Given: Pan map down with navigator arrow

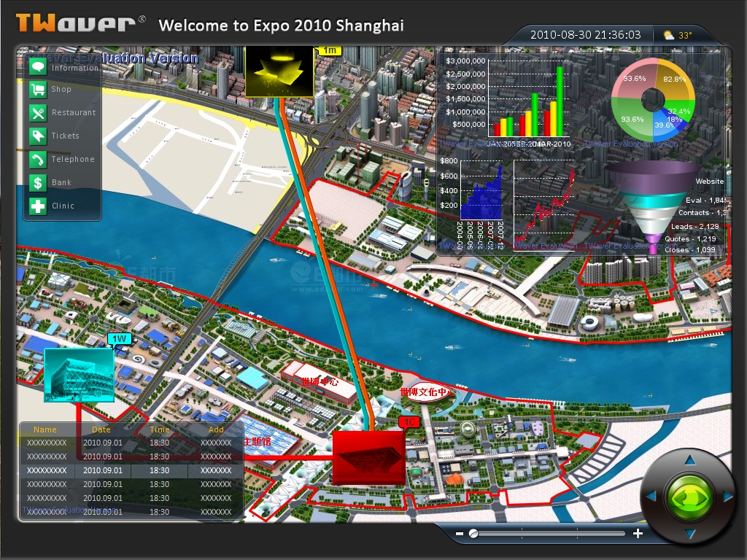Looking at the screenshot, I should pyautogui.click(x=690, y=534).
